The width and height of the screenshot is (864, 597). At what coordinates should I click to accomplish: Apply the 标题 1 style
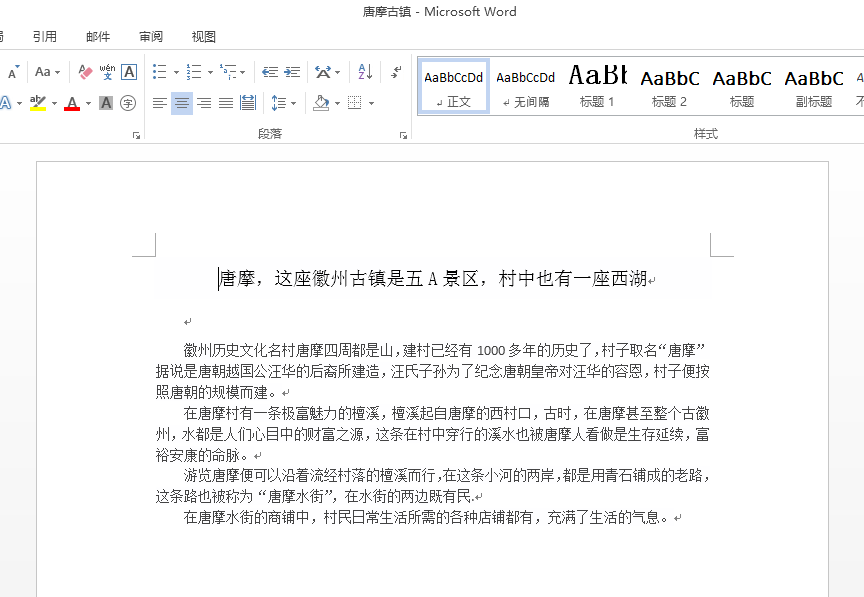pos(597,85)
